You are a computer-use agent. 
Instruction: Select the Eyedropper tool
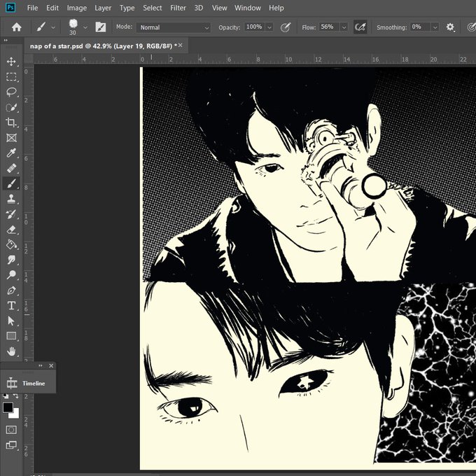point(11,153)
